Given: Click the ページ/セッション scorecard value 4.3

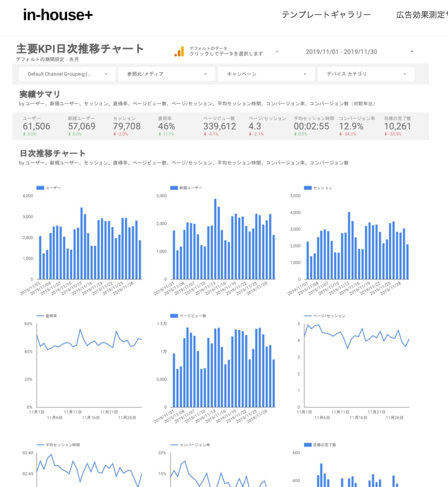Looking at the screenshot, I should [x=255, y=126].
